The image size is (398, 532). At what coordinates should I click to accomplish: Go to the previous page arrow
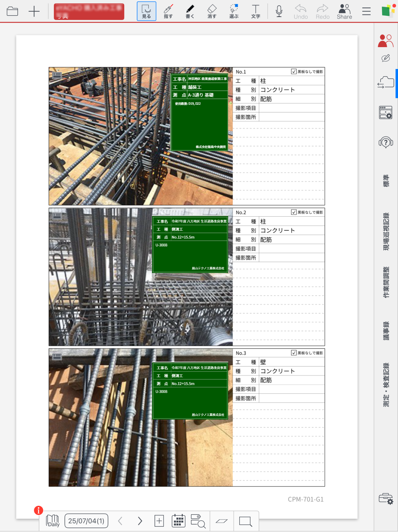coord(120,521)
